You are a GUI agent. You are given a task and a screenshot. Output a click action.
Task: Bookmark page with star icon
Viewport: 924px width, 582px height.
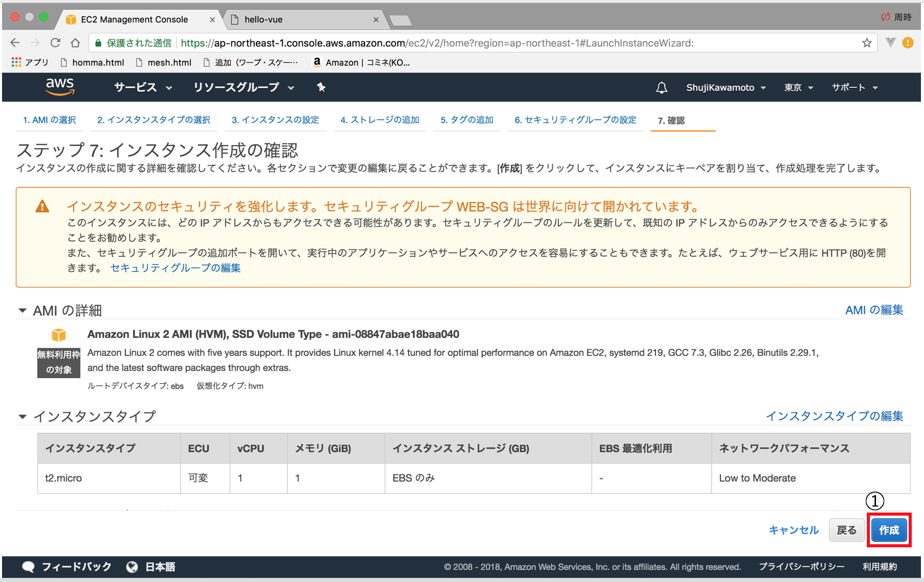tap(867, 43)
